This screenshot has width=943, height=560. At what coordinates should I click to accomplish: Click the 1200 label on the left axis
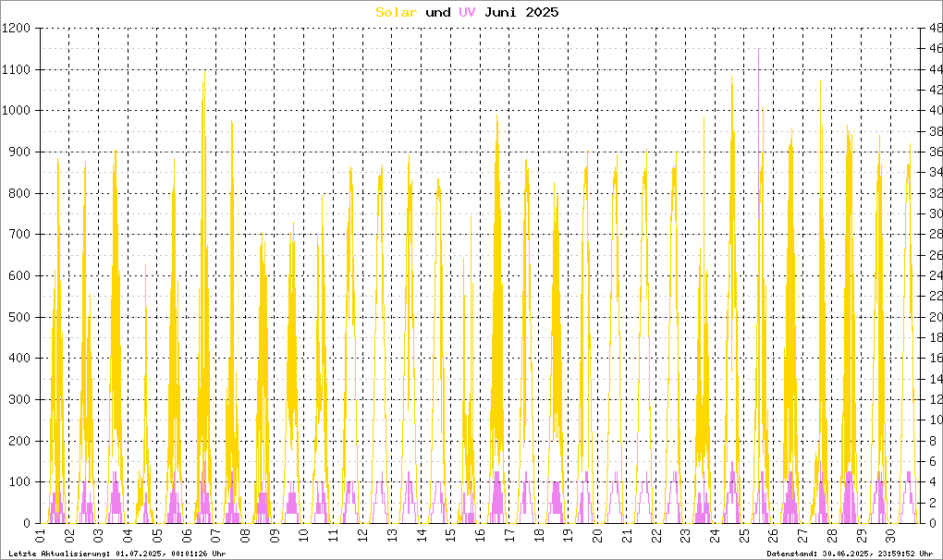(x=17, y=29)
